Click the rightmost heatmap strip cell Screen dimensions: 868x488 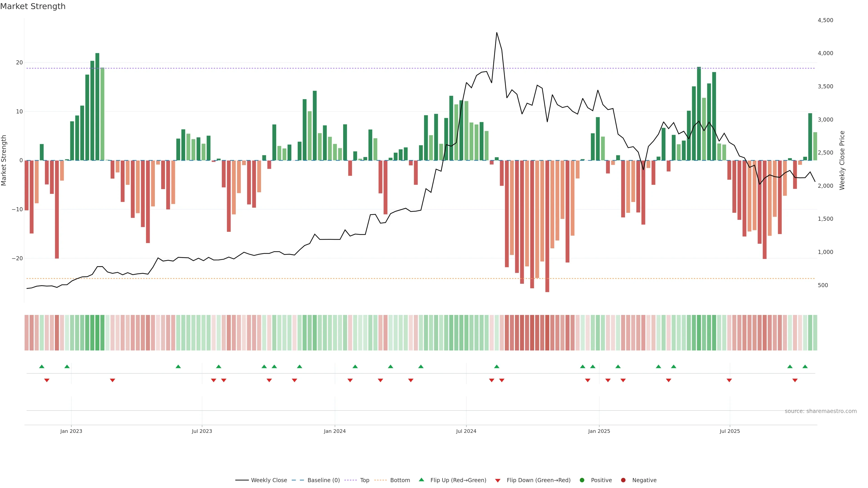815,333
